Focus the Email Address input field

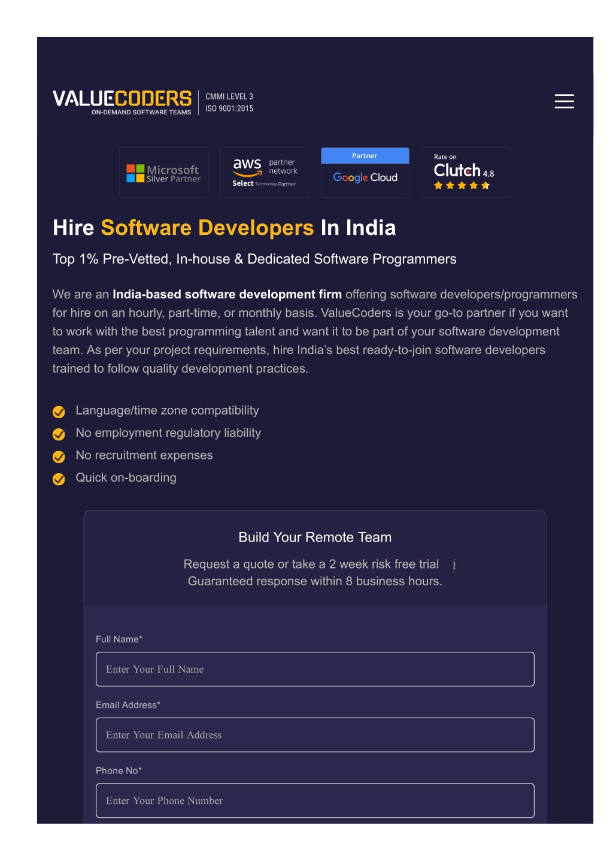[315, 735]
